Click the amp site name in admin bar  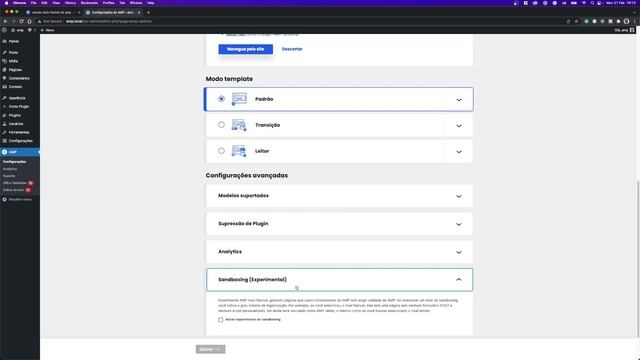pyautogui.click(x=18, y=30)
